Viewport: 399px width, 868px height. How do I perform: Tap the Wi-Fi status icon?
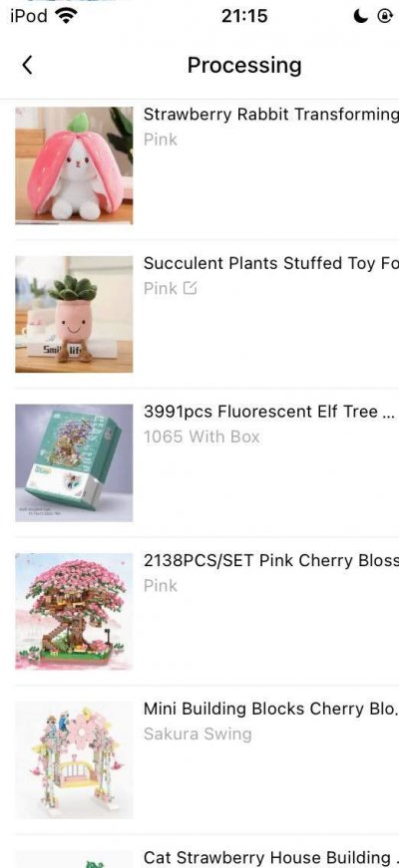coord(67,17)
